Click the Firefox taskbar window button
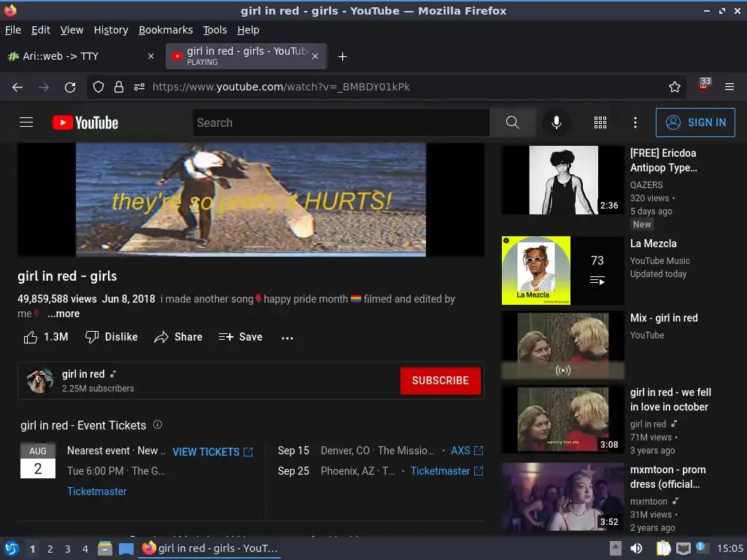 (x=210, y=548)
